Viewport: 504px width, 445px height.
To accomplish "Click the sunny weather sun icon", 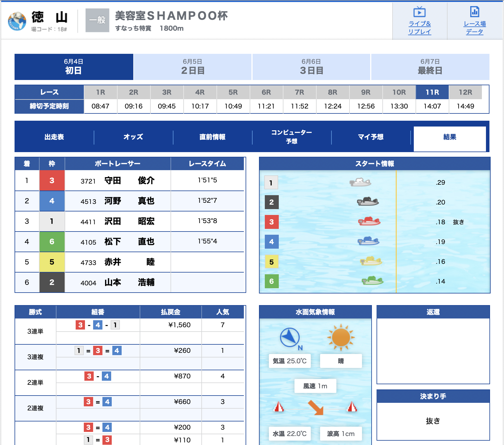I will tap(341, 338).
